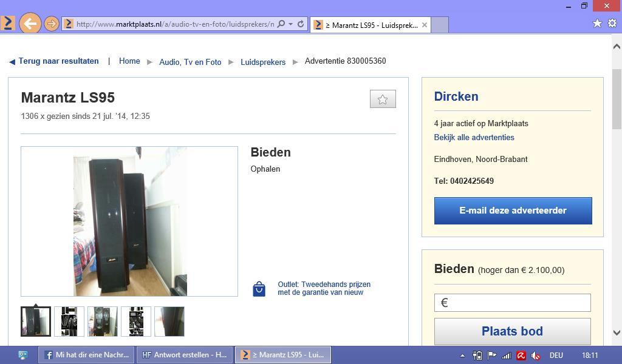Click the euro bid amount field

[x=513, y=303]
